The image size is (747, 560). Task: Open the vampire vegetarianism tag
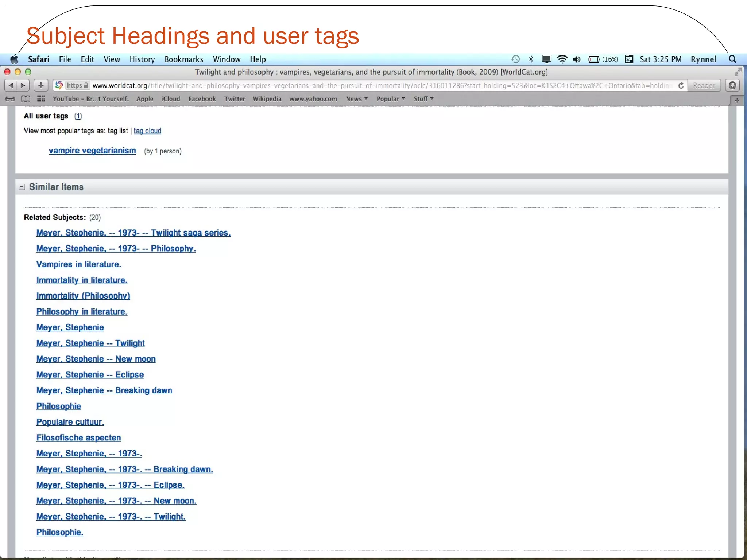(92, 151)
